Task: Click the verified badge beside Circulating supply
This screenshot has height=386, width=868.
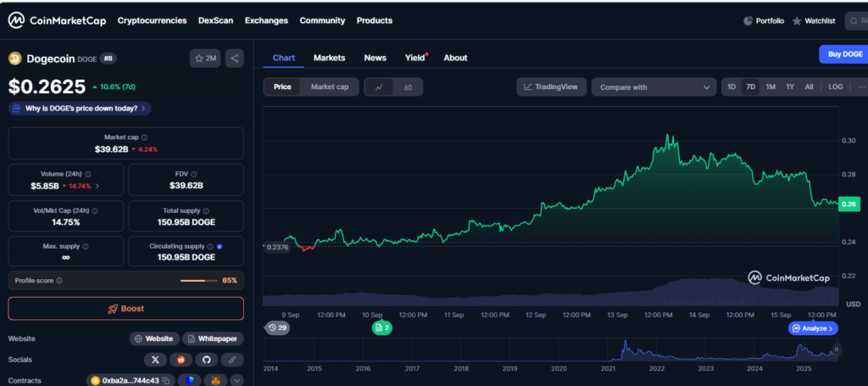Action: [220, 246]
